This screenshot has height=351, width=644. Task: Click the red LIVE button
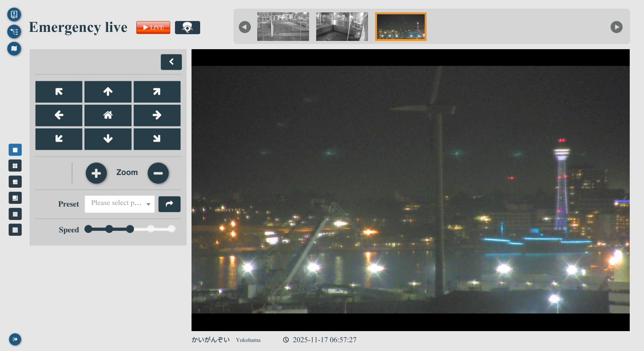[153, 27]
